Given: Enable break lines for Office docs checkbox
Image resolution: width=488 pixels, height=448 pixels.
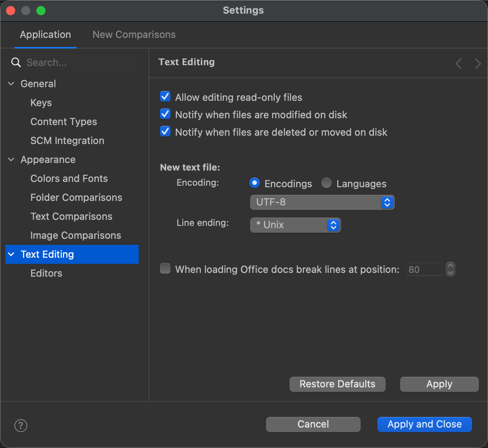Looking at the screenshot, I should tap(165, 269).
